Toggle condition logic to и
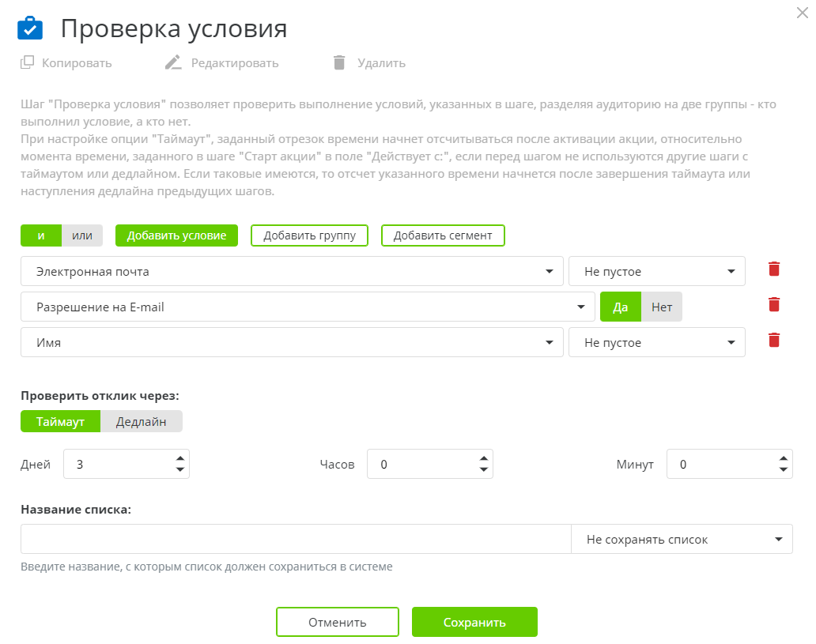The image size is (816, 644). (40, 235)
